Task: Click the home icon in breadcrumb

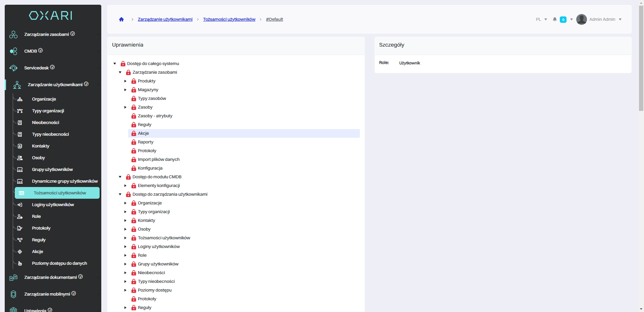Action: (x=121, y=19)
